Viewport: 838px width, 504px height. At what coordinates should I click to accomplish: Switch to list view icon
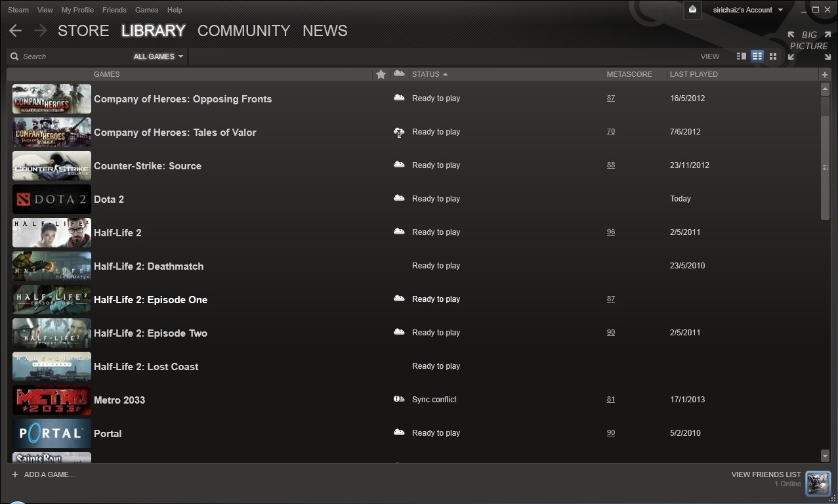(x=757, y=56)
